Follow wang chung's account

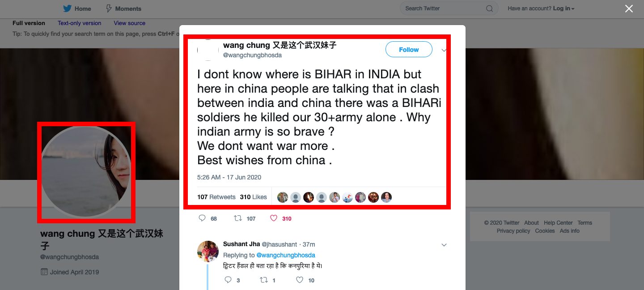click(x=409, y=50)
